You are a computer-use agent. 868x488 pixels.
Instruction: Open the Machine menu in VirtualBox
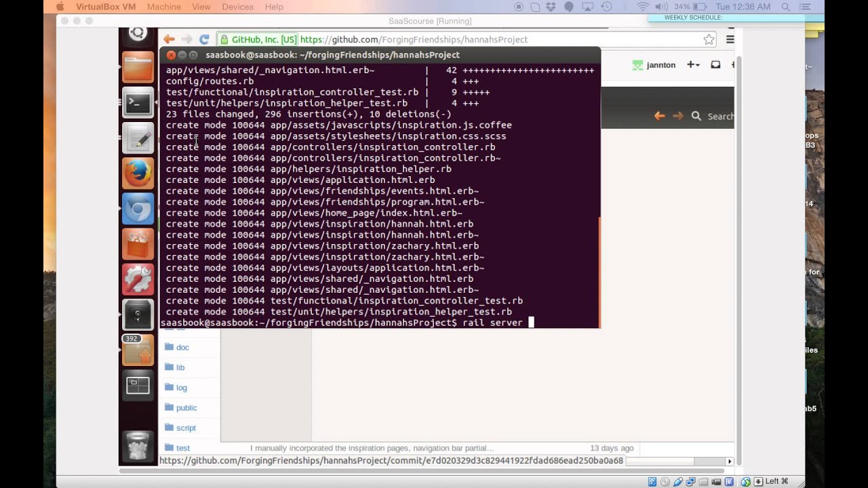point(164,7)
